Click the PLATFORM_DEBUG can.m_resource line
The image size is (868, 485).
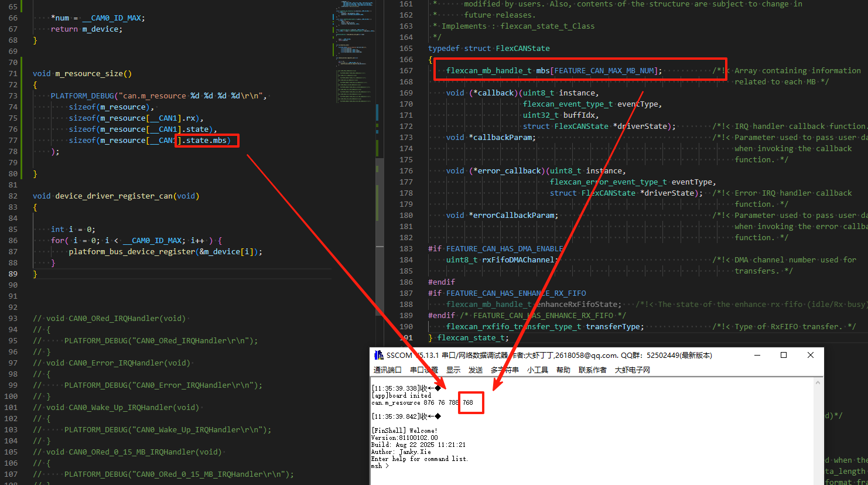click(159, 95)
